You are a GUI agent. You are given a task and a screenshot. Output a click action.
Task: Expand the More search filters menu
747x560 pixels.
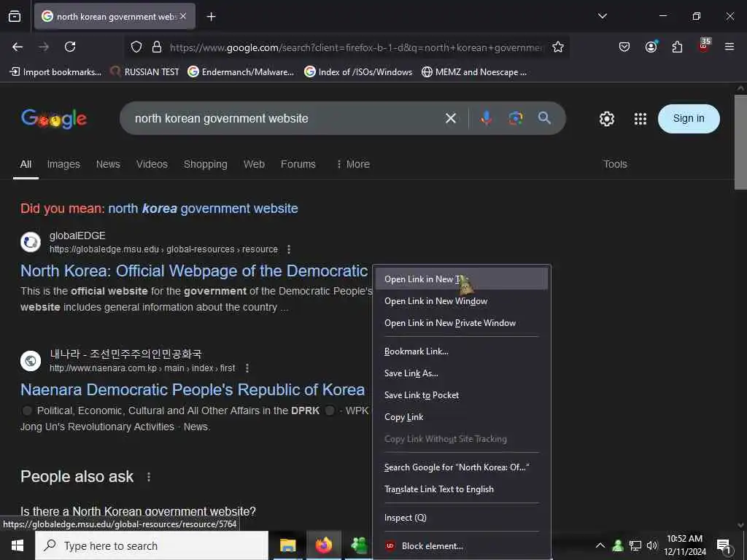353,164
